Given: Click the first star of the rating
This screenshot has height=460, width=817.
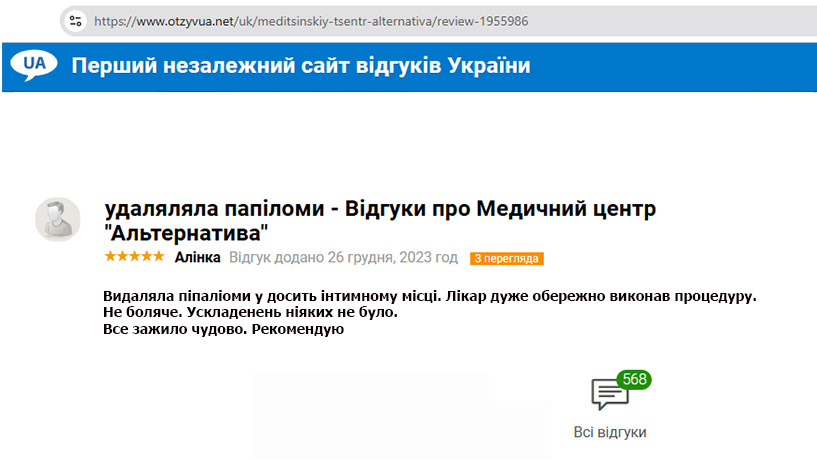Looking at the screenshot, I should click(109, 257).
